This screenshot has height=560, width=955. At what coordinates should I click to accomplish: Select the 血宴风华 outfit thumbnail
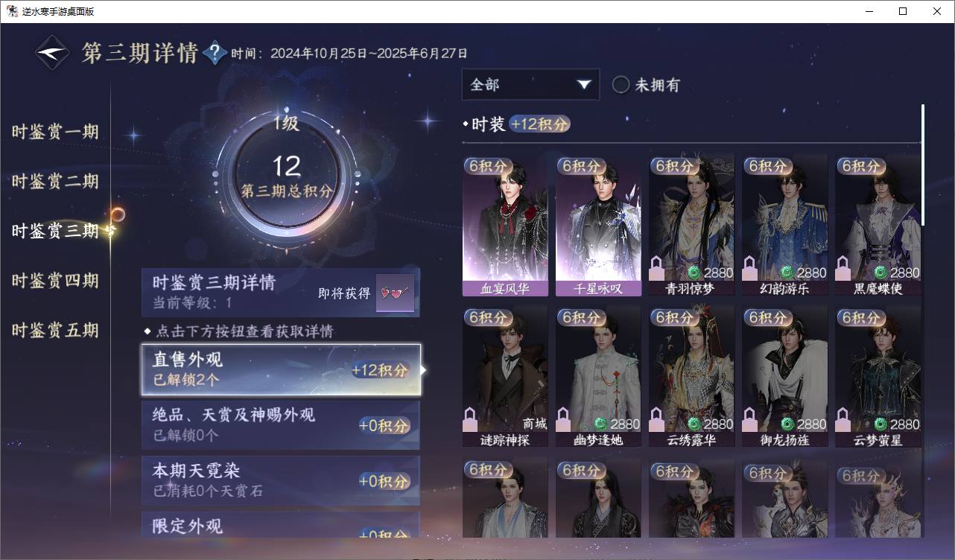tap(505, 226)
